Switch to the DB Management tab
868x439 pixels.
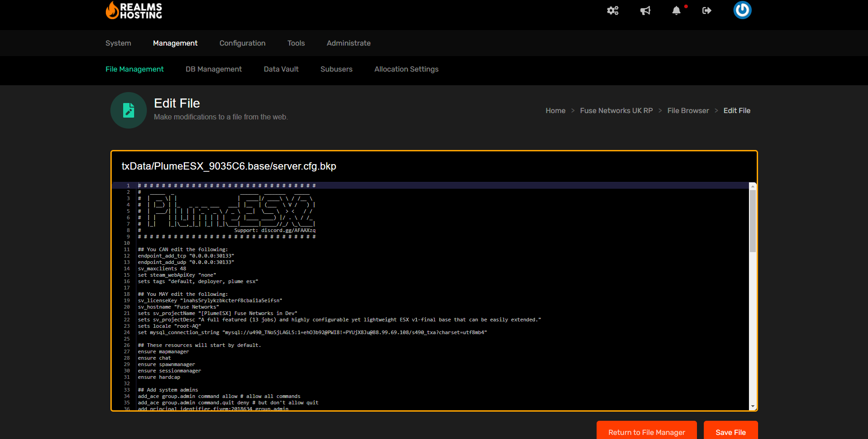point(213,69)
